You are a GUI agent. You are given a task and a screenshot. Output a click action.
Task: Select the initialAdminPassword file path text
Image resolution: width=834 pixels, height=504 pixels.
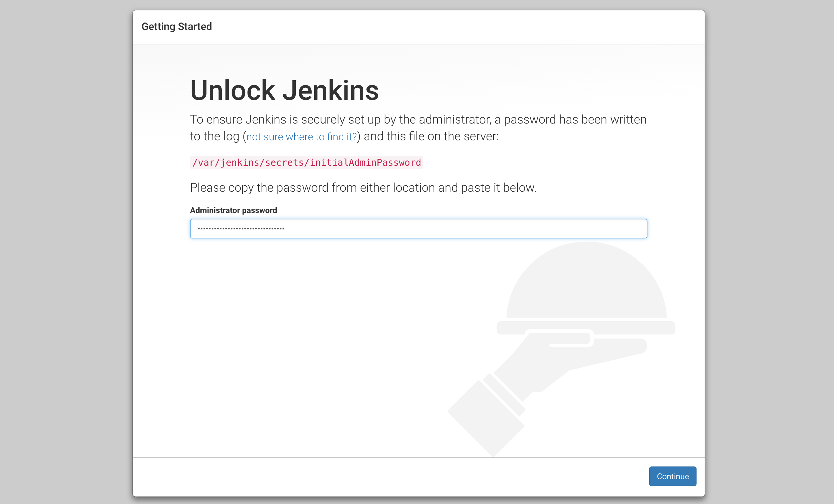click(306, 162)
